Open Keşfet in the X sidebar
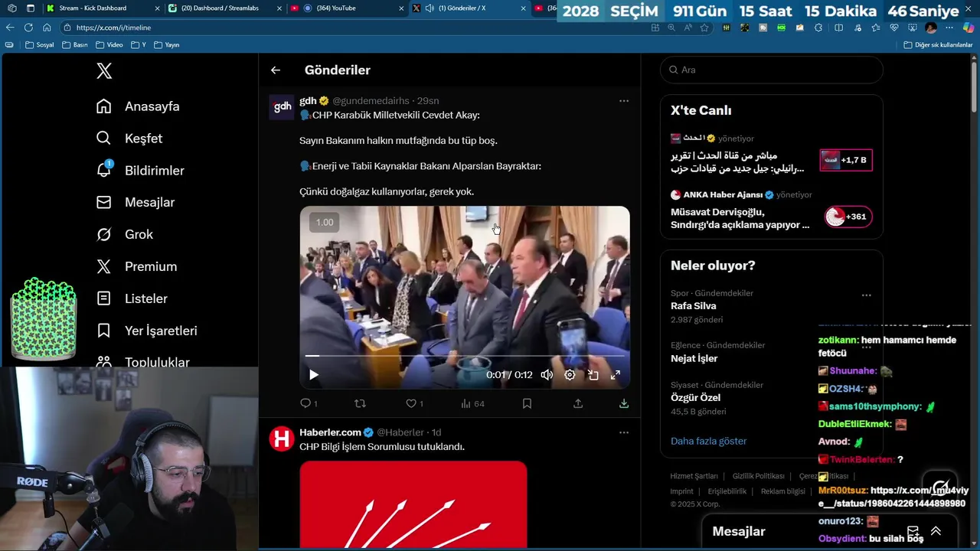Image resolution: width=980 pixels, height=551 pixels. tap(129, 139)
